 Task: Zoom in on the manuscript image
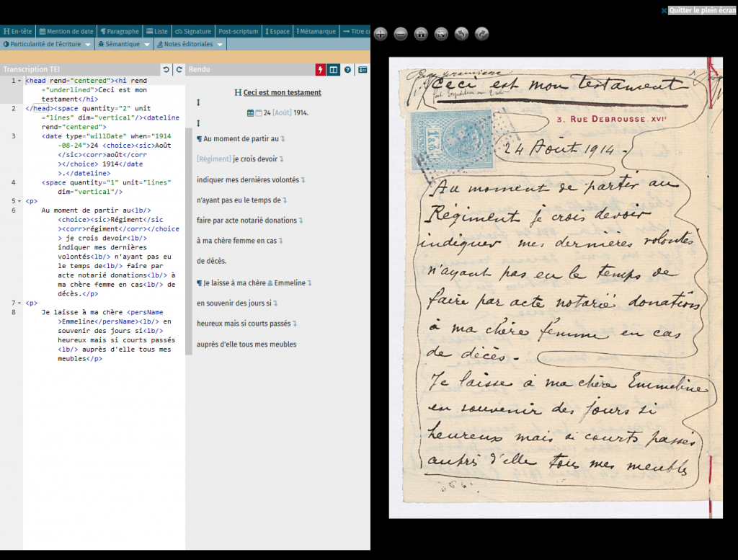[381, 34]
